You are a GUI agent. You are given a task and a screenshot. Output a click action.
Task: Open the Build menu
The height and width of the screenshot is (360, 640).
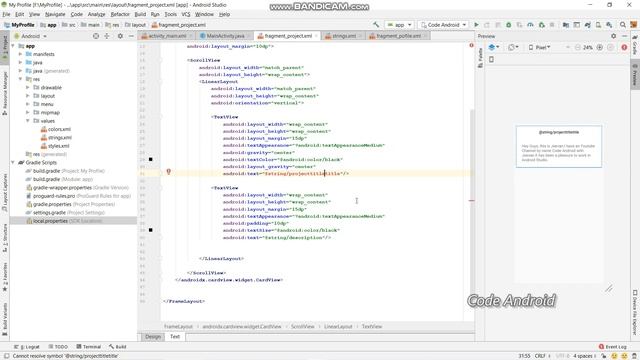click(140, 14)
